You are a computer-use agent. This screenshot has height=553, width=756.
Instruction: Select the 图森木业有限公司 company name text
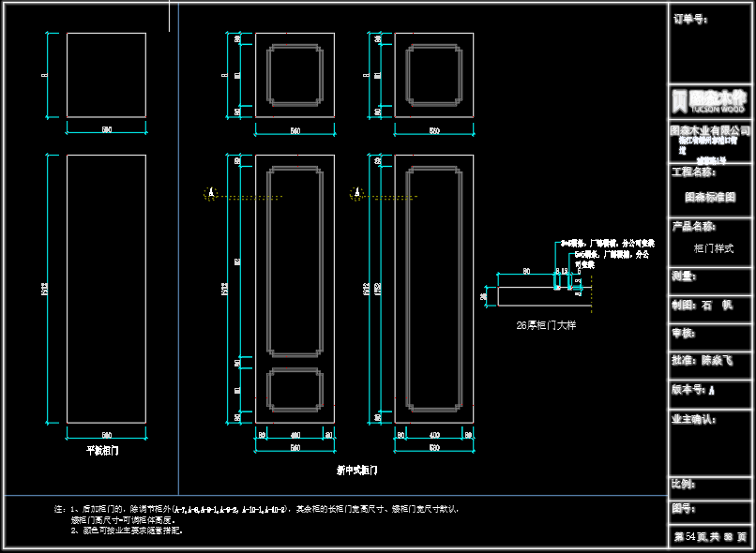pyautogui.click(x=710, y=129)
